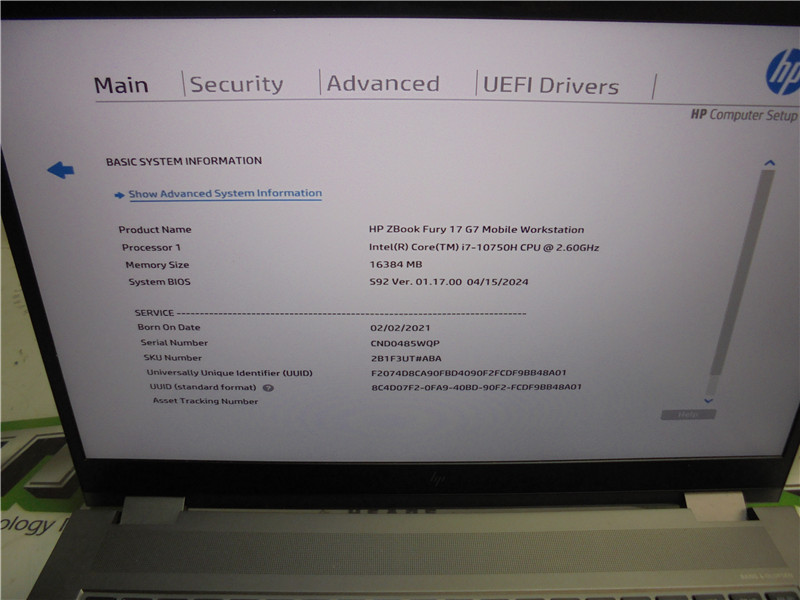
Task: Open the Main tab
Action: 121,85
